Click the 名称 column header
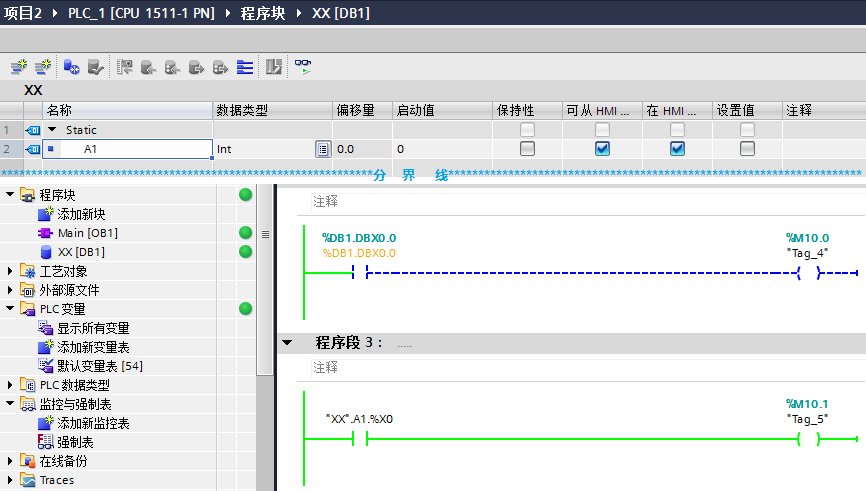The image size is (866, 491). click(x=128, y=110)
